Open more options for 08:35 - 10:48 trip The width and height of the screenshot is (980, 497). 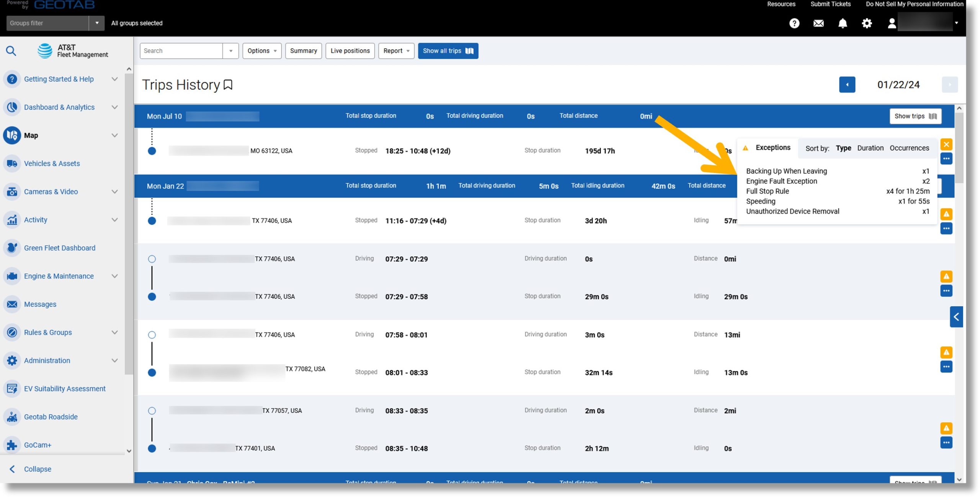tap(946, 443)
